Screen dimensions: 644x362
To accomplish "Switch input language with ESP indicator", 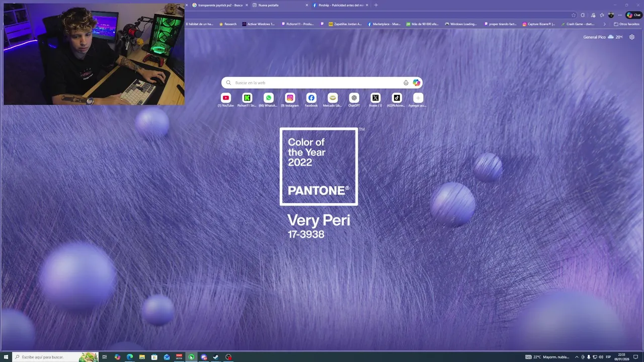I will 608,357.
